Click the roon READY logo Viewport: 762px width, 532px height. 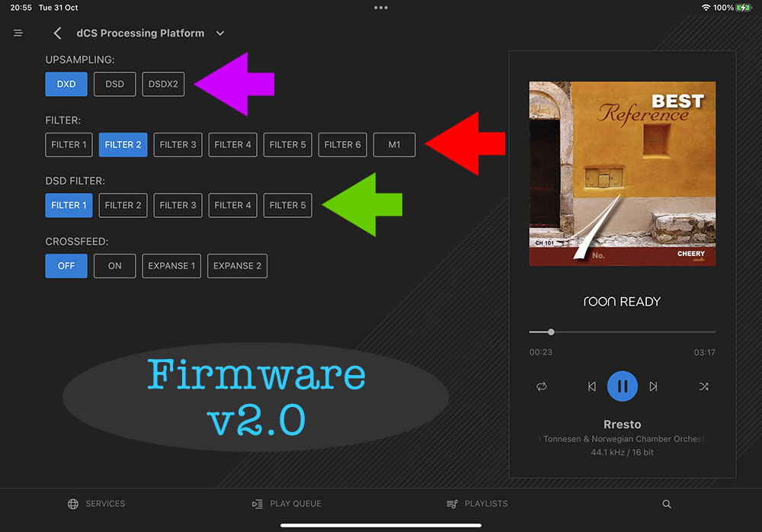point(622,302)
